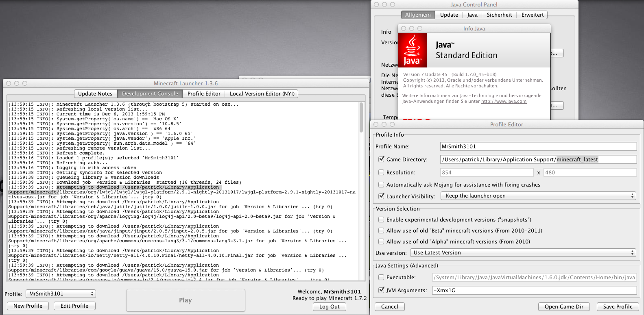Viewport: 644px width, 315px height.
Task: Click the Java logo in Info Java
Action: 412,50
